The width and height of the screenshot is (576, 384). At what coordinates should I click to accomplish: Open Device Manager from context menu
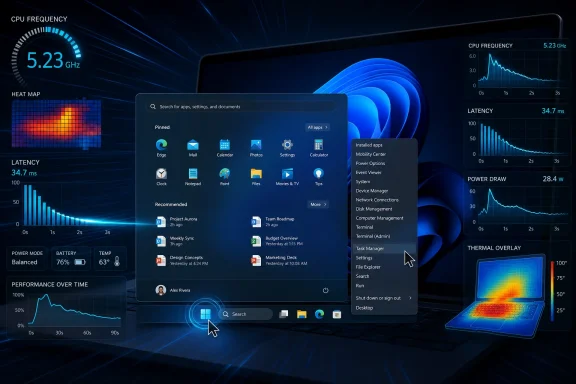click(x=372, y=191)
